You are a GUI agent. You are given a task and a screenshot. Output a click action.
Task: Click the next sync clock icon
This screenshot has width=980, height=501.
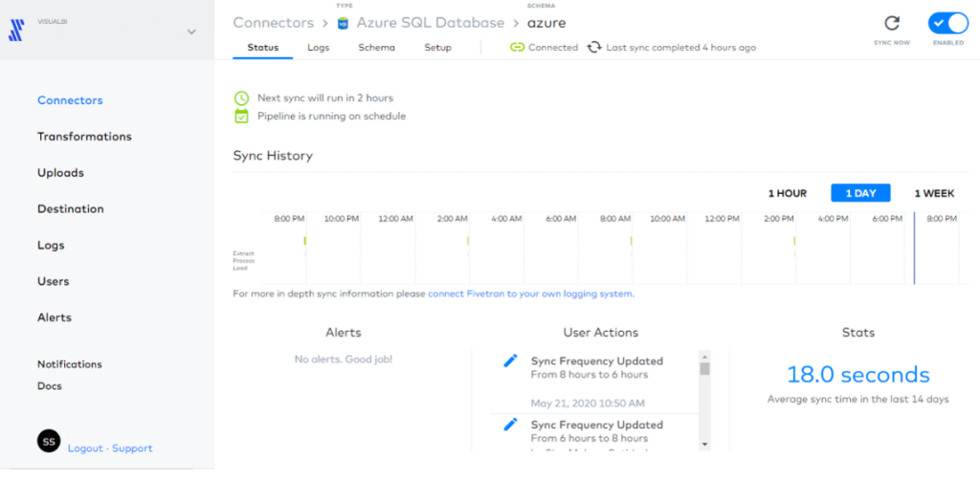241,98
